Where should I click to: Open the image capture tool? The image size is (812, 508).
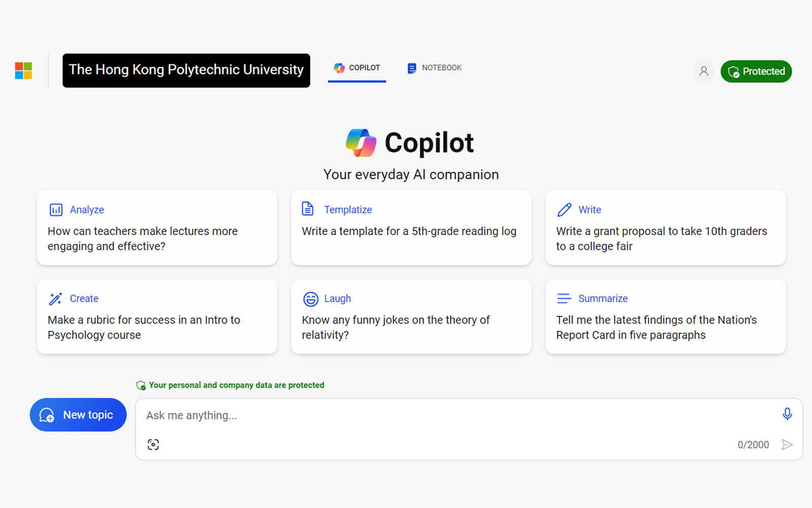[153, 444]
